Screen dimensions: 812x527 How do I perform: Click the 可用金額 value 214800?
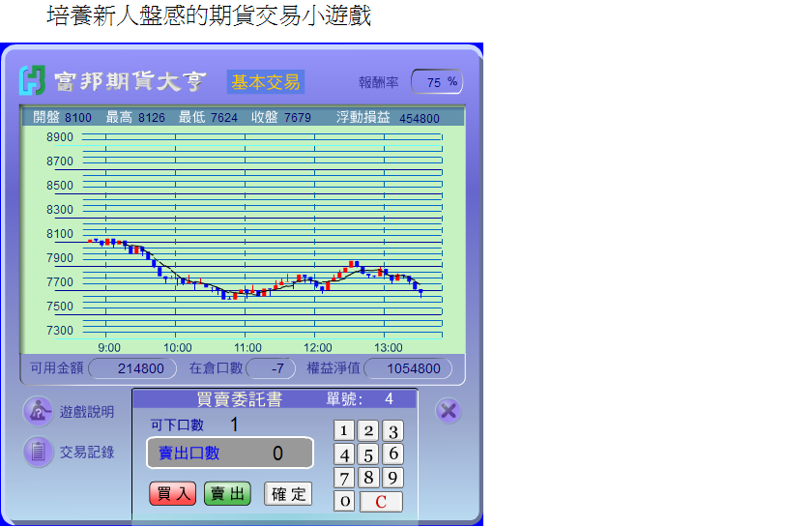click(132, 368)
